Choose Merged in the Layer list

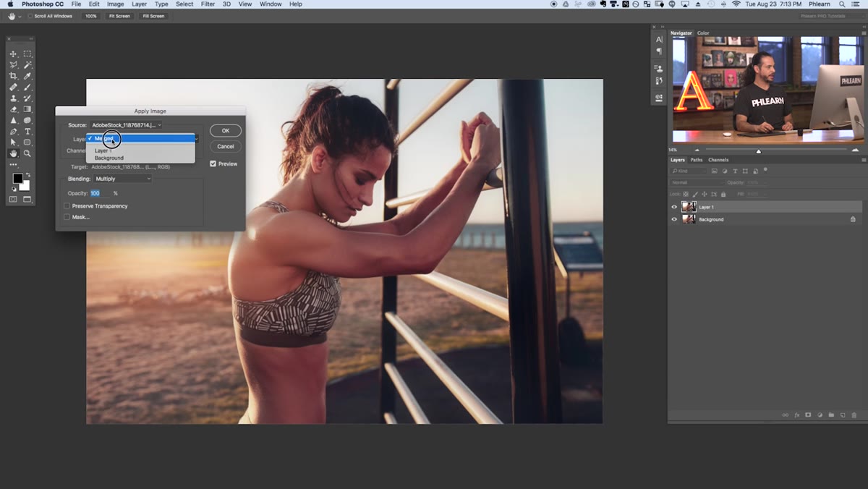click(141, 138)
